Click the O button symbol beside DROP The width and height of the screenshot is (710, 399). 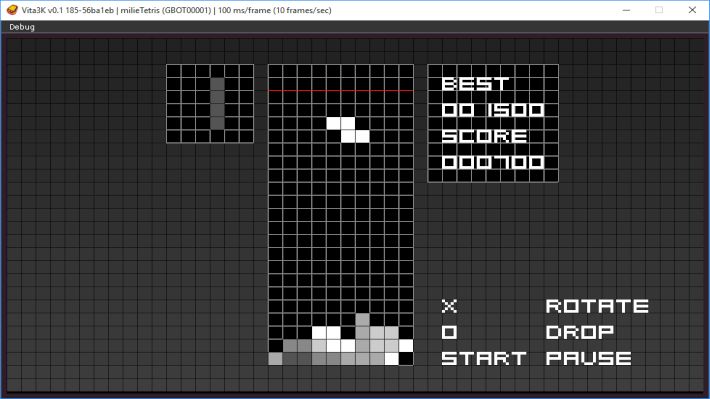pyautogui.click(x=449, y=332)
